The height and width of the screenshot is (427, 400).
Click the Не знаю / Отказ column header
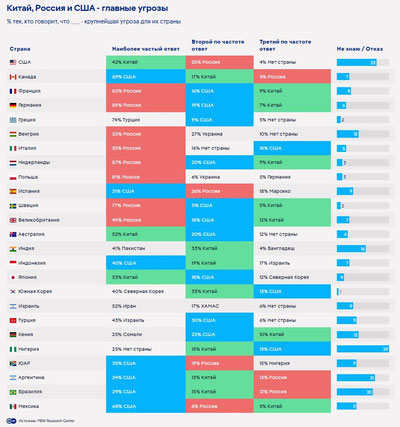[360, 49]
